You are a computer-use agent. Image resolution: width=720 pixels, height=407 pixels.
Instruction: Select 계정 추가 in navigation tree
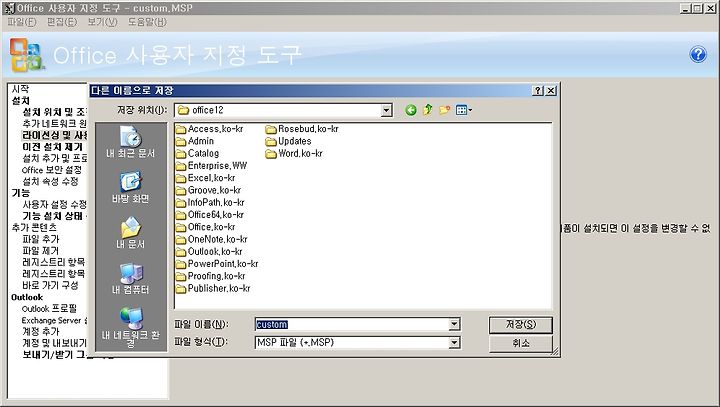click(41, 331)
